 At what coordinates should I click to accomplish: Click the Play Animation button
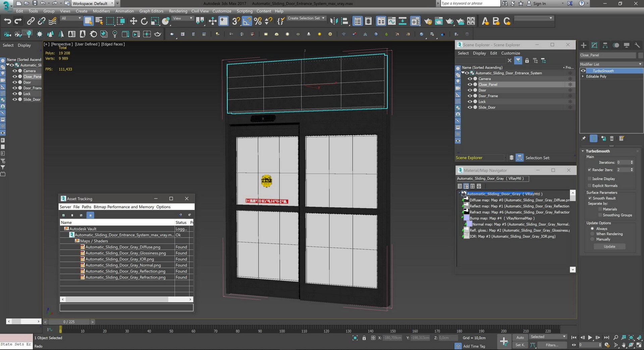(x=590, y=337)
